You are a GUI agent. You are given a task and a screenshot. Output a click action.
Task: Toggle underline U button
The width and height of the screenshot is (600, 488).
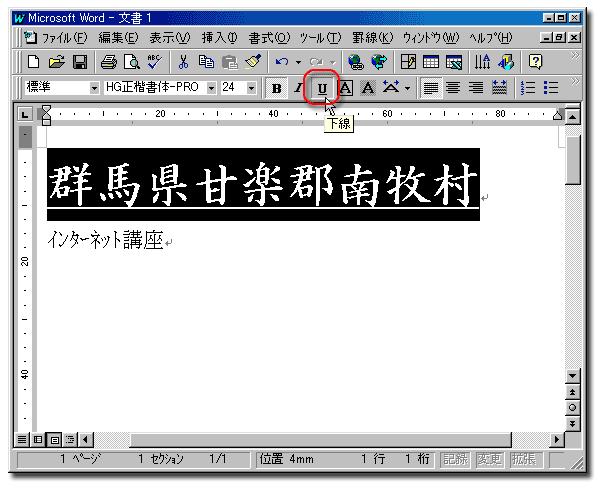click(x=322, y=88)
